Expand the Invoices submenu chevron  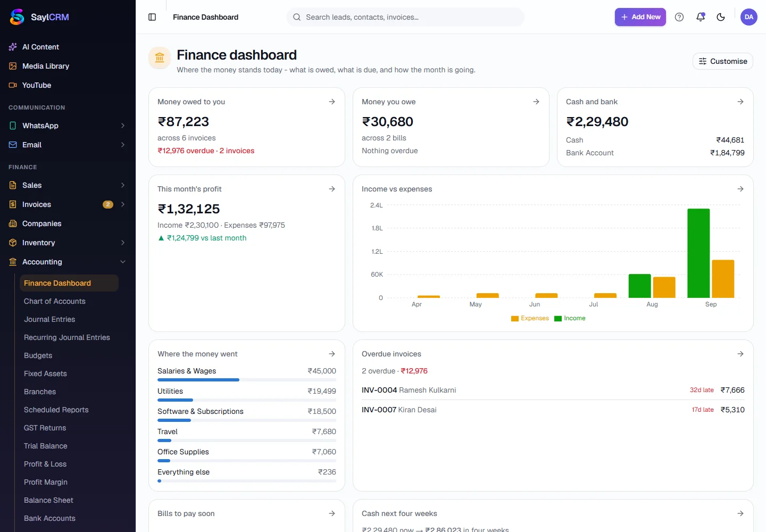pos(123,204)
